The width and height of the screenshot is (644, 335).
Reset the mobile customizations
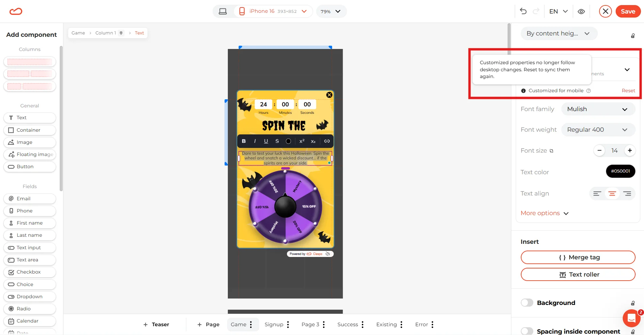pyautogui.click(x=628, y=91)
